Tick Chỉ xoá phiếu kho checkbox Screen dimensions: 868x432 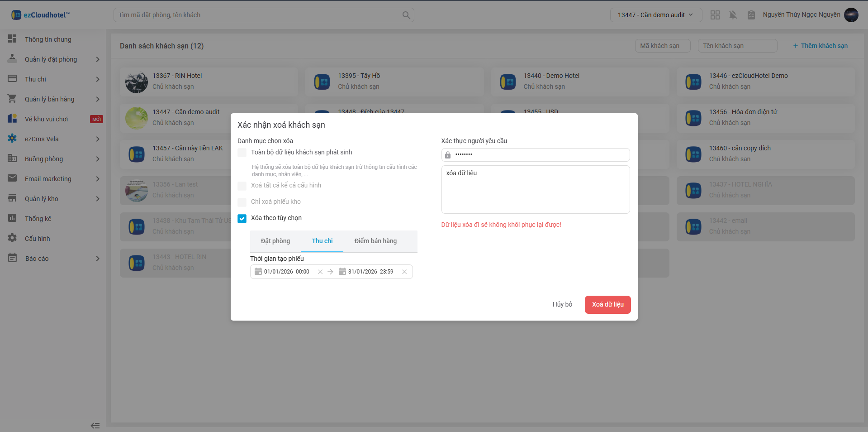pos(242,202)
